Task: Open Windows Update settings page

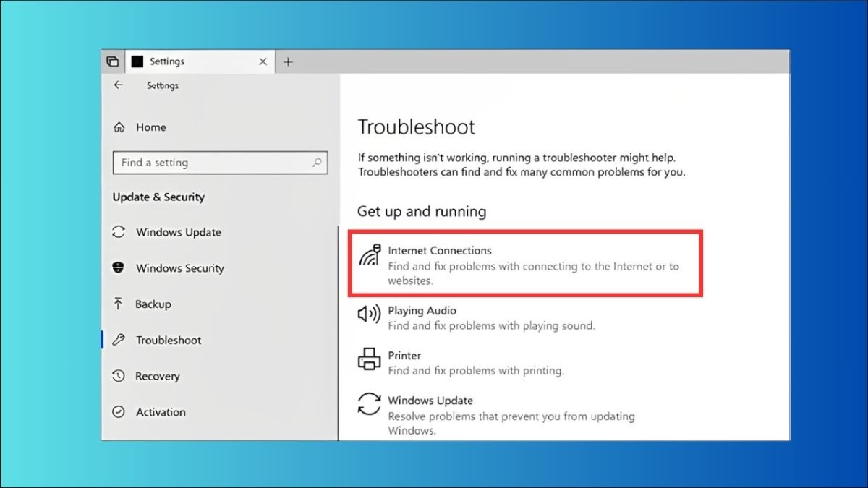Action: tap(179, 233)
